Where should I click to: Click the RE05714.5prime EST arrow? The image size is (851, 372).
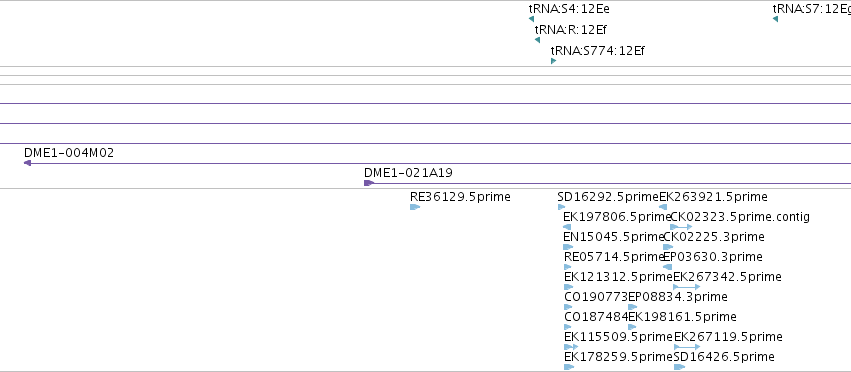pyautogui.click(x=568, y=267)
